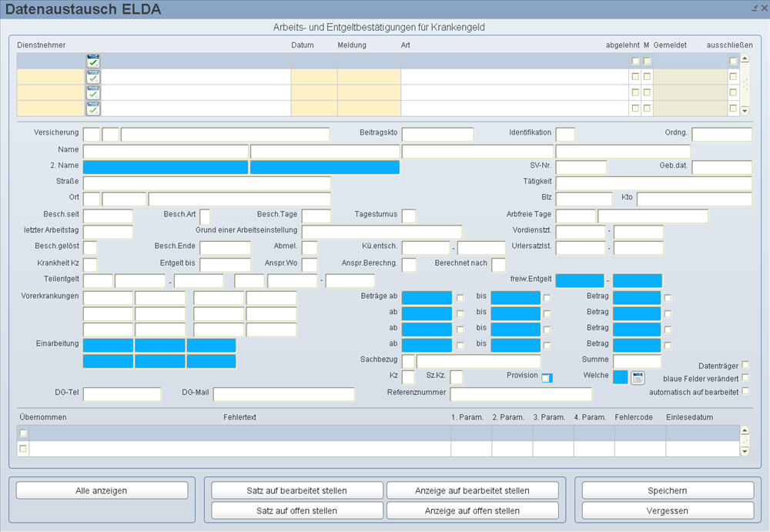This screenshot has width=770, height=532.
Task: Click the Sz.Kz. input field
Action: (x=456, y=376)
